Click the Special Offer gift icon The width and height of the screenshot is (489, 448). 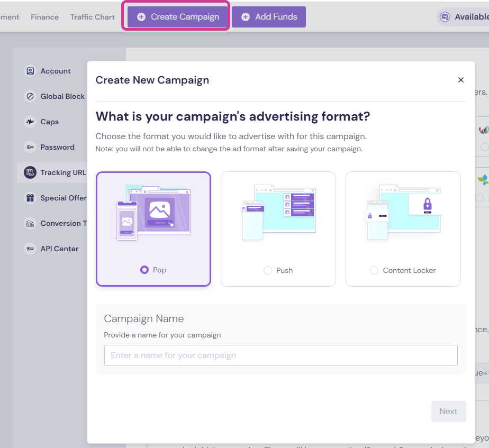pyautogui.click(x=29, y=197)
